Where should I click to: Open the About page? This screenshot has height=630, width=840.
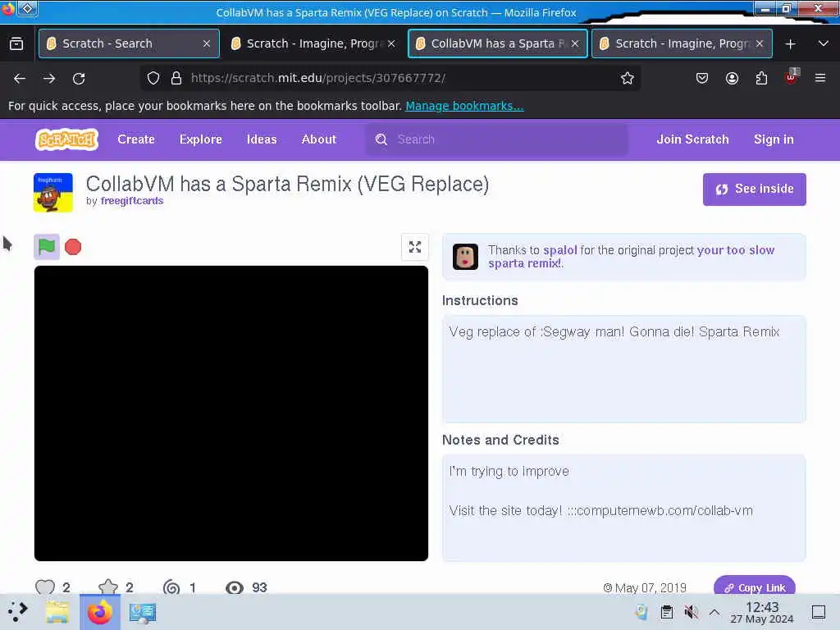(319, 139)
